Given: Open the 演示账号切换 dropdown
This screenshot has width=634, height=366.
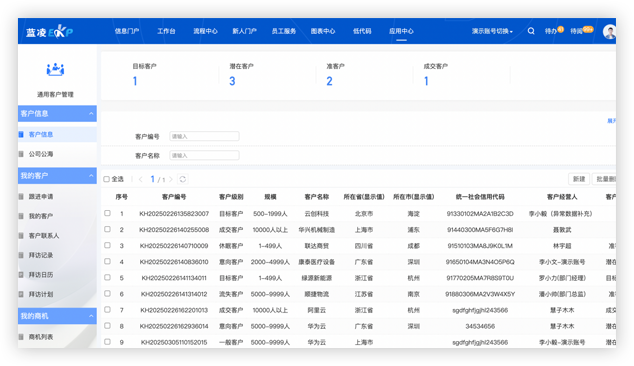Looking at the screenshot, I should [x=492, y=31].
